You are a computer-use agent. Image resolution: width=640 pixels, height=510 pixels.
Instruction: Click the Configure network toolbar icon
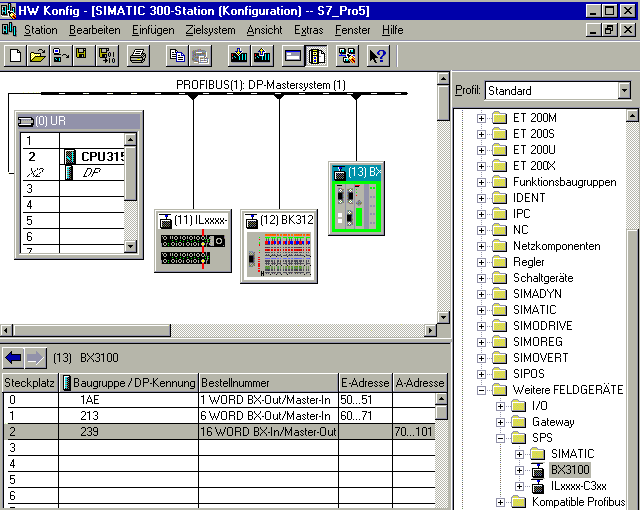(x=347, y=56)
